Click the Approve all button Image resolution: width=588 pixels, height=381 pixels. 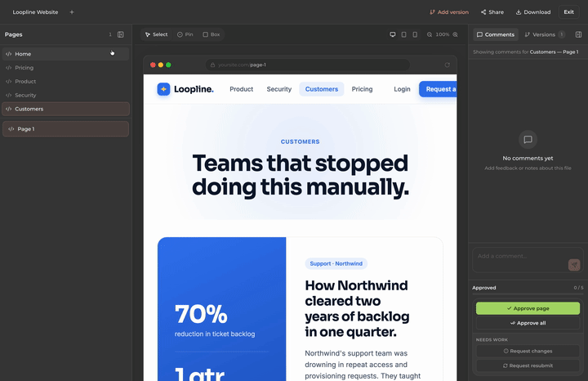point(528,323)
